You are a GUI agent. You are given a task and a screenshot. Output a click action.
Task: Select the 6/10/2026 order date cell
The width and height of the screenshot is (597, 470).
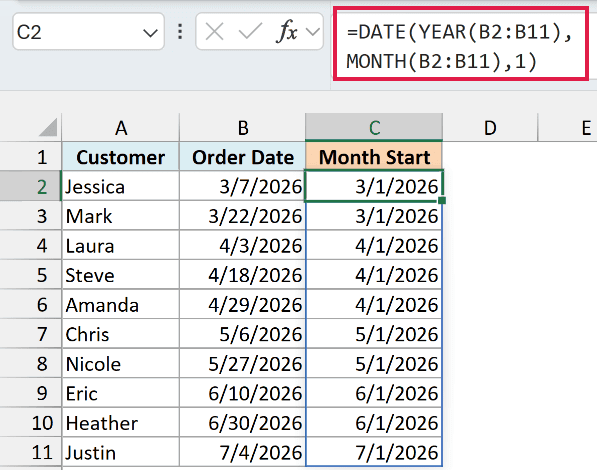pyautogui.click(x=243, y=393)
